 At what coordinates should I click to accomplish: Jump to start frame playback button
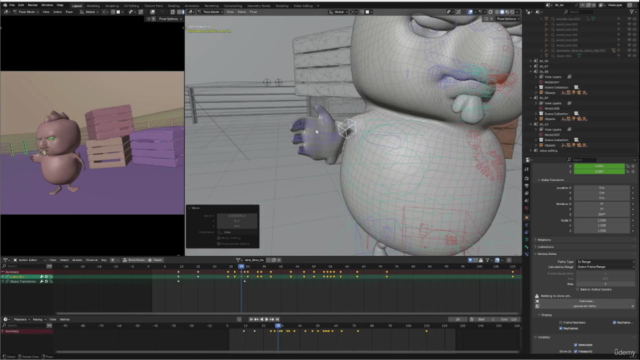(x=251, y=319)
